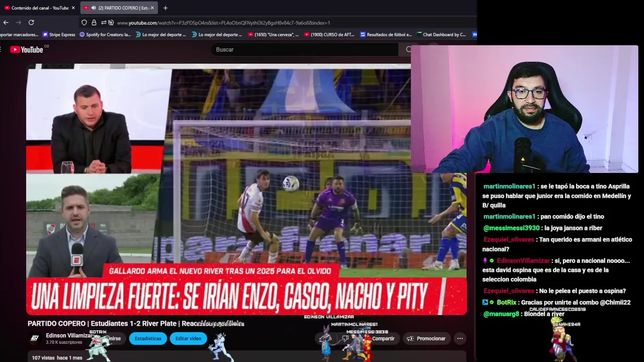Click the 'Estadísticas' button
The height and width of the screenshot is (362, 644).
148,338
